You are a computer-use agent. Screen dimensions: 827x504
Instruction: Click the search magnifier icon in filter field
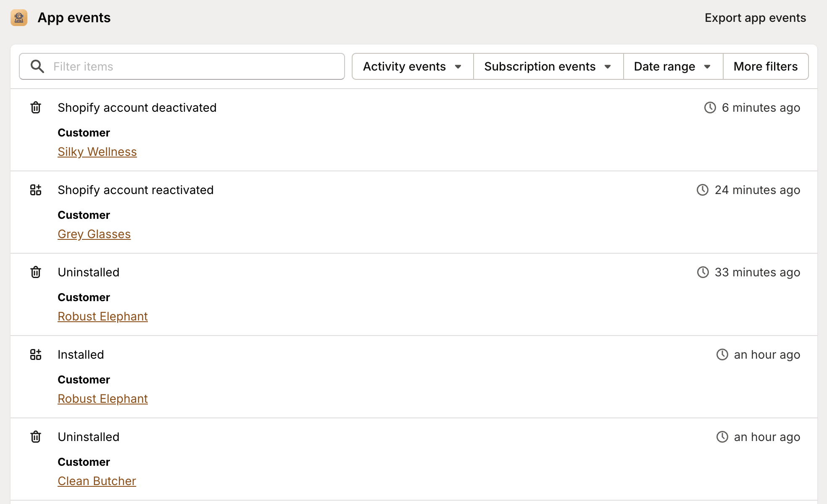click(37, 66)
